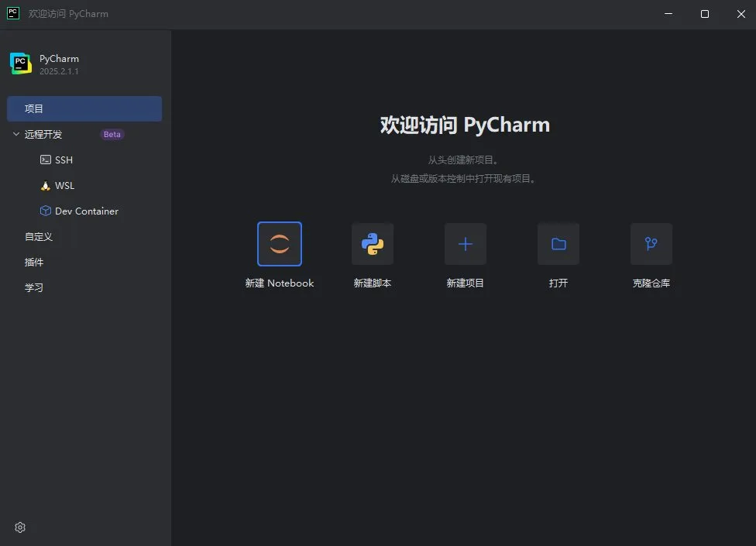Click the PyCharm logo in sidebar

[21, 64]
